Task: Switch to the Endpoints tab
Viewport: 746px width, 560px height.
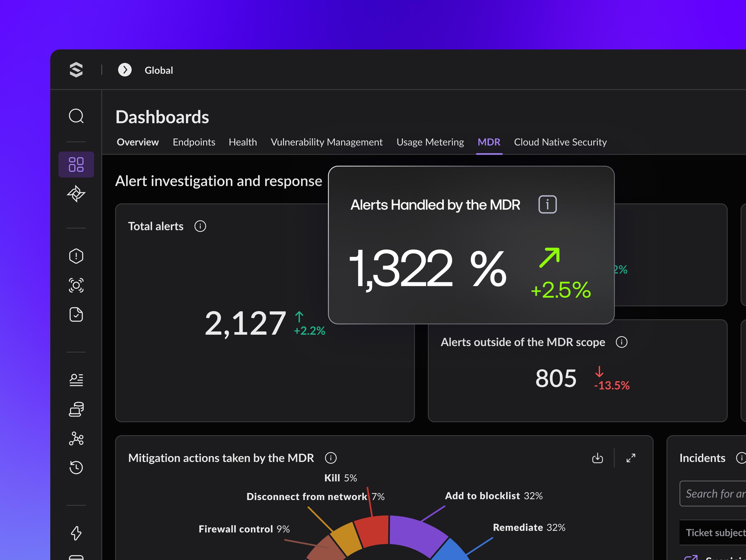Action: (x=194, y=142)
